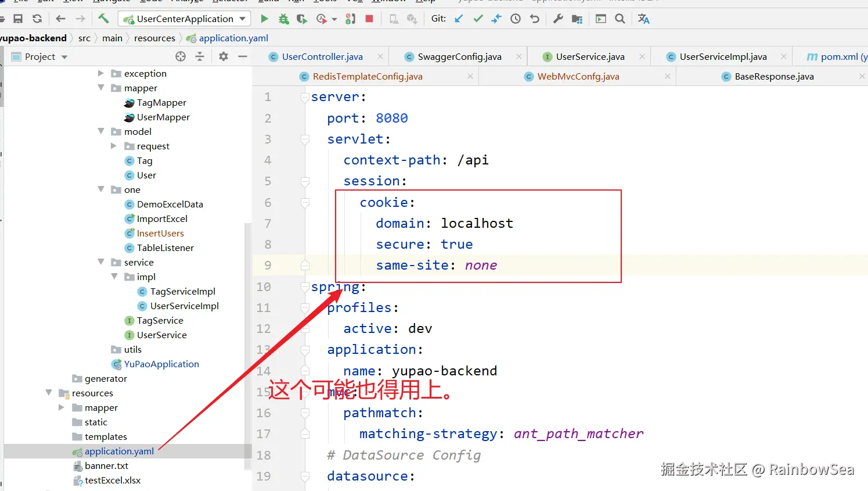Click the resources breadcrumb
This screenshot has height=491, width=868.
[x=154, y=38]
